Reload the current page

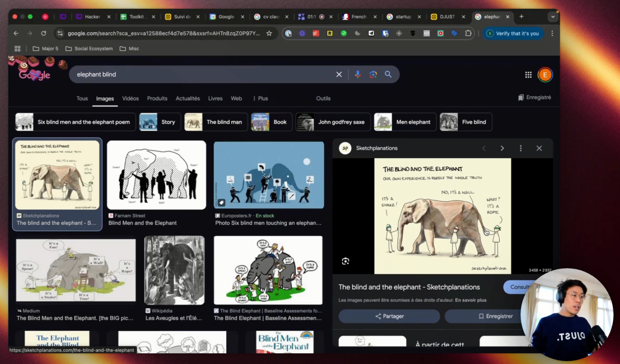pyautogui.click(x=44, y=33)
